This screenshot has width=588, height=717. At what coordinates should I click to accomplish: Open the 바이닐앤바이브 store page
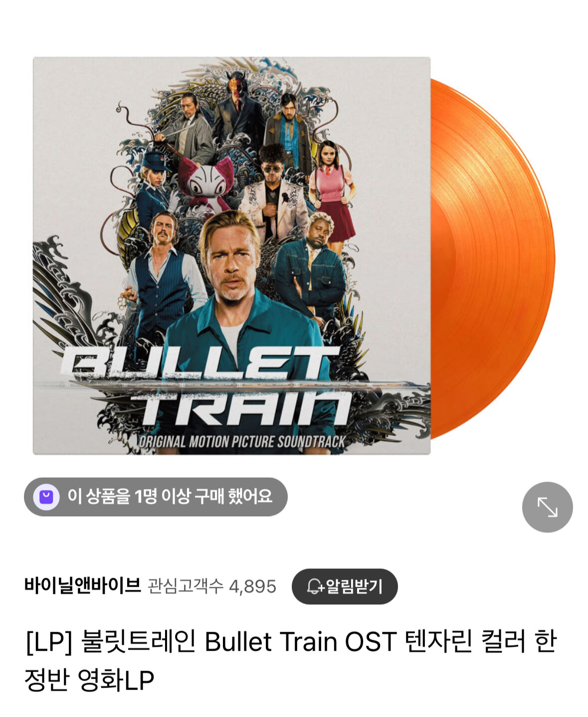tap(83, 586)
